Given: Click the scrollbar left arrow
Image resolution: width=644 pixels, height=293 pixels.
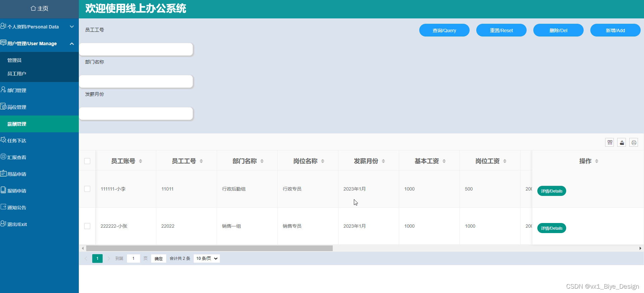Looking at the screenshot, I should click(x=83, y=248).
